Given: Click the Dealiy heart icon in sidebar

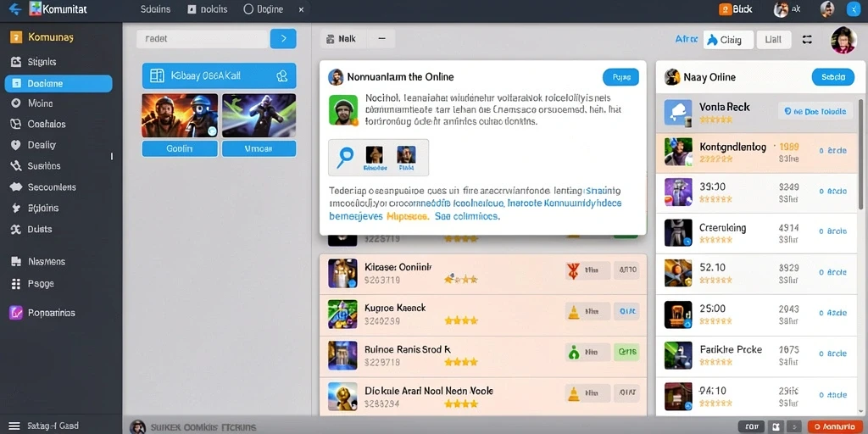Looking at the screenshot, I should coord(16,145).
